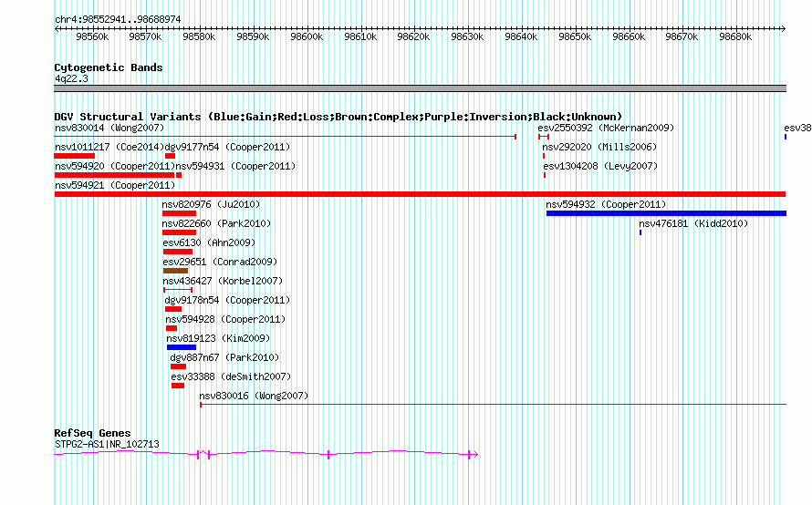
Task: Click the 98600k ruler position
Action: tap(307, 36)
